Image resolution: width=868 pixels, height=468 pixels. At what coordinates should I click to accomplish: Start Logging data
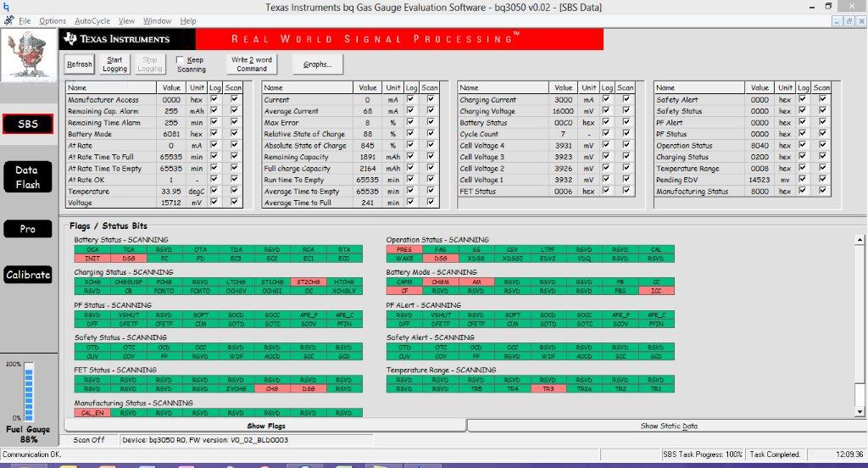point(115,64)
